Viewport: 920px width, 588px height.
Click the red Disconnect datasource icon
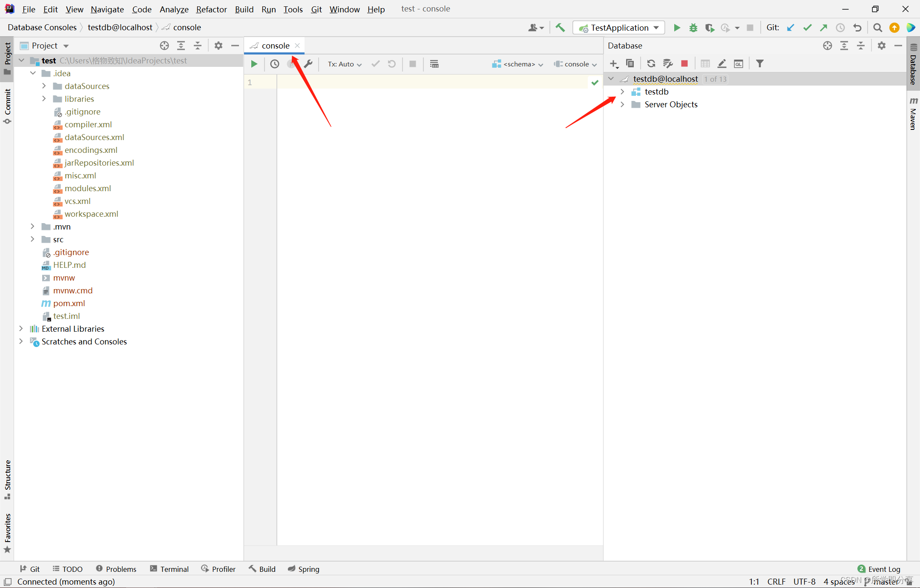pyautogui.click(x=684, y=63)
